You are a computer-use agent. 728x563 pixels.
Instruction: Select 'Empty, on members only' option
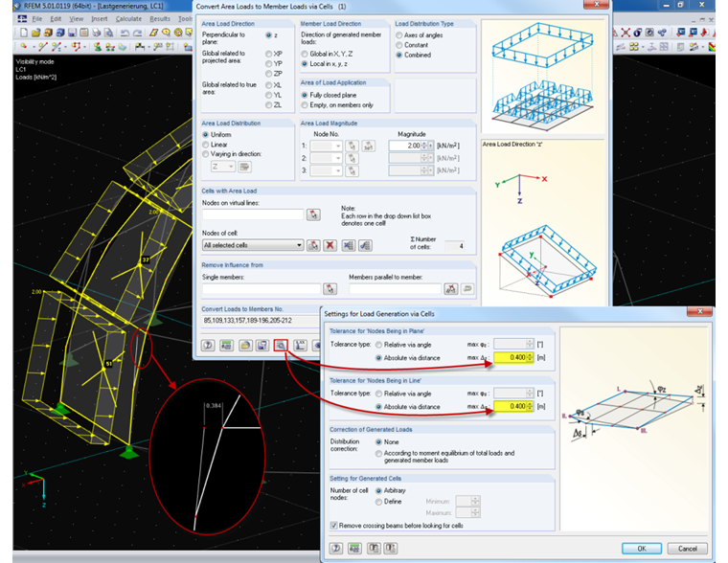coord(305,105)
